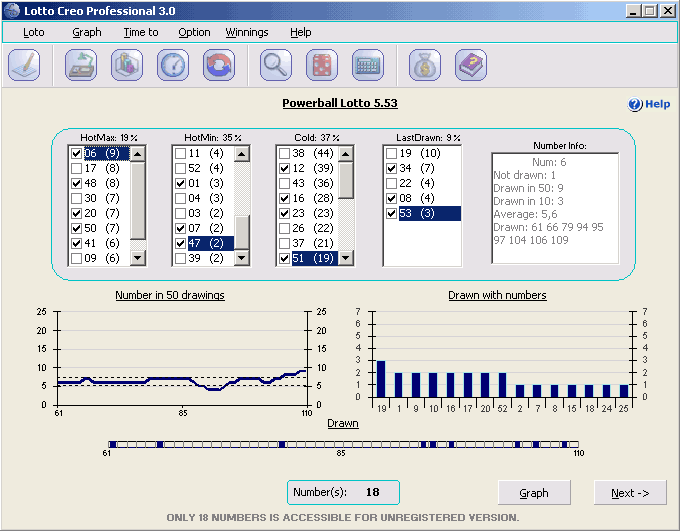Check number 11 in HotMin list
The image size is (680, 531).
coord(180,153)
